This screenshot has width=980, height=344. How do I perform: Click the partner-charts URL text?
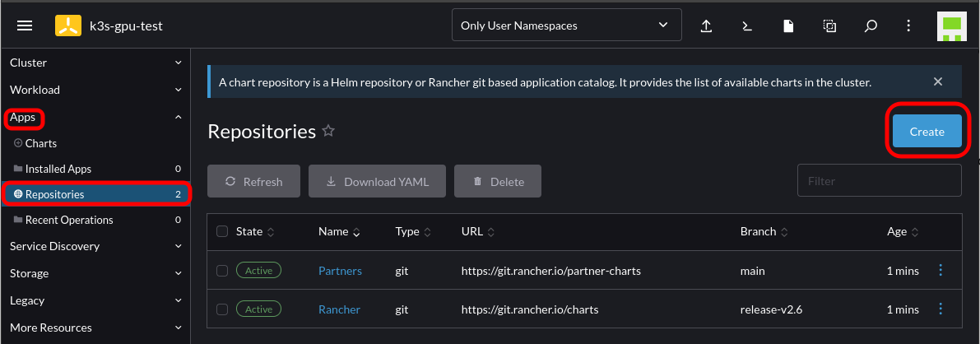point(551,271)
